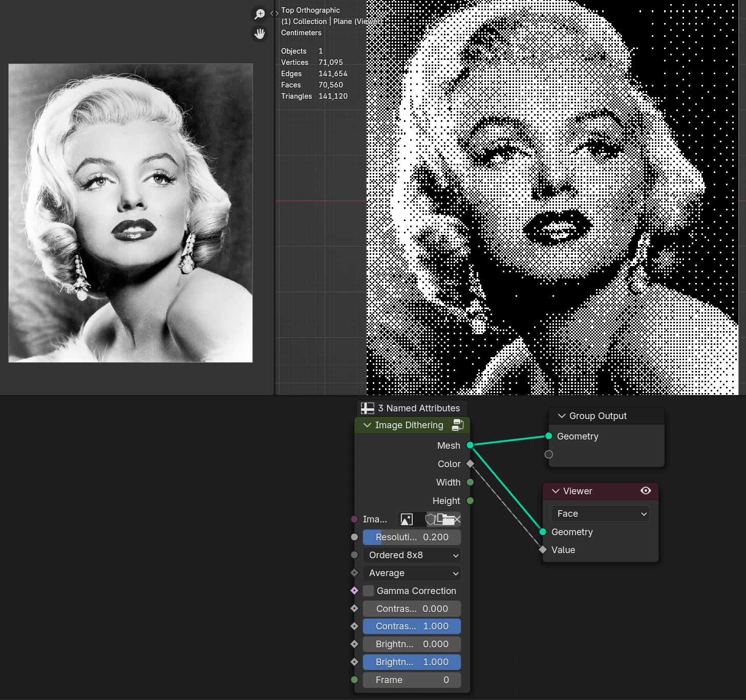Viewport: 746px width, 700px height.
Task: Adjust the Contrast slider showing 1.000
Action: [x=412, y=626]
